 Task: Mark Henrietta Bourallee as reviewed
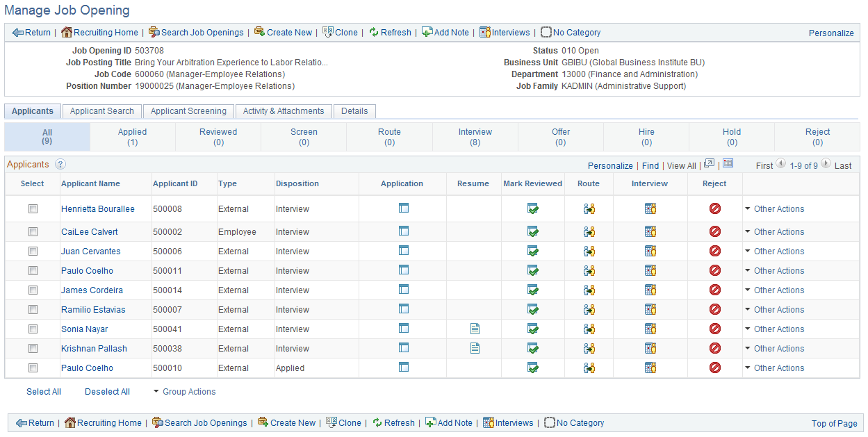[532, 208]
